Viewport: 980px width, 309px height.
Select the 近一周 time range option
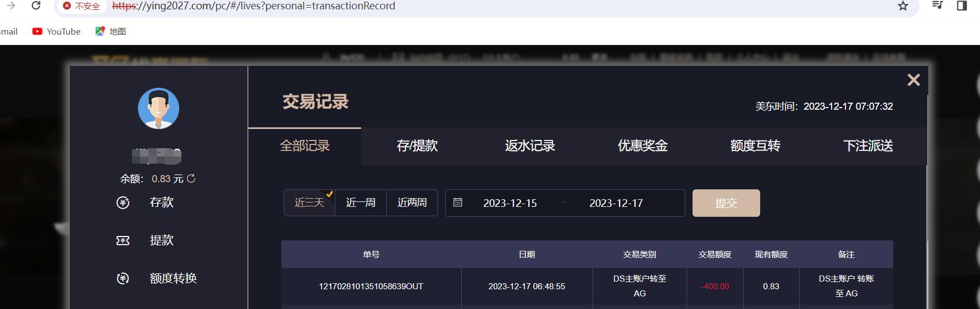coord(361,203)
